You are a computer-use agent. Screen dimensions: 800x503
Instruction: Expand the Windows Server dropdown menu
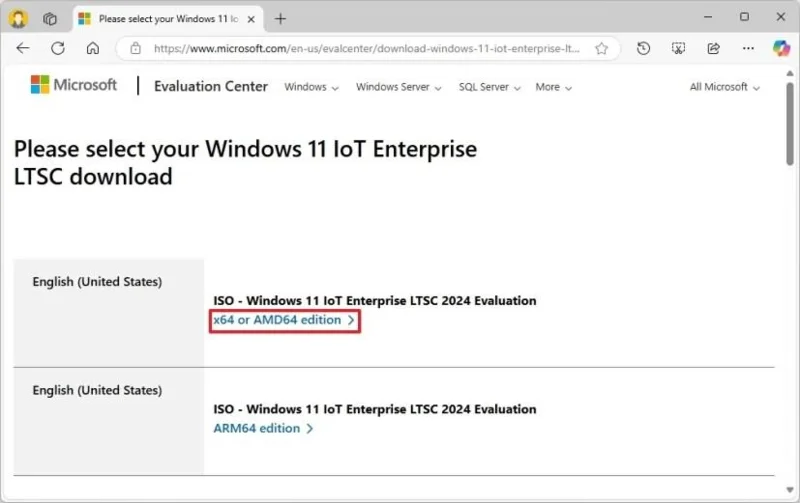pos(398,87)
